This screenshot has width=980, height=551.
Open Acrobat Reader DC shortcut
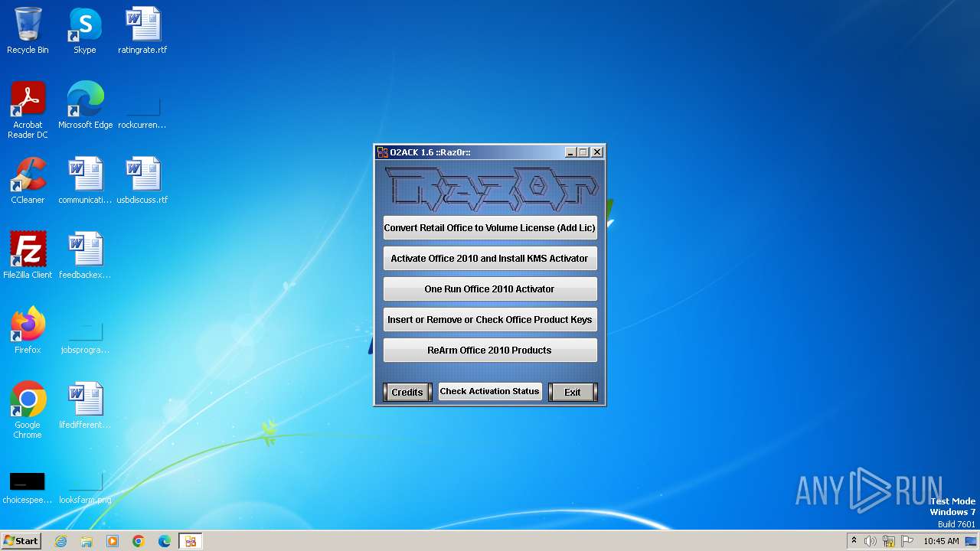[28, 110]
